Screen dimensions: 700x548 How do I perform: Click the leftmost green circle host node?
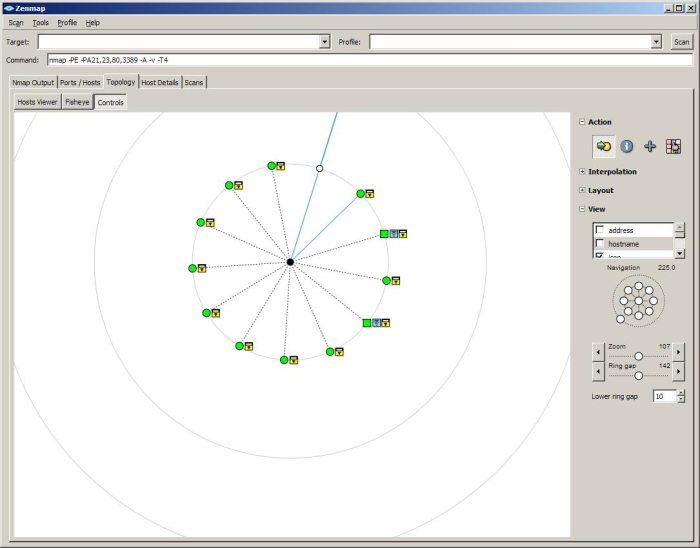[x=192, y=268]
